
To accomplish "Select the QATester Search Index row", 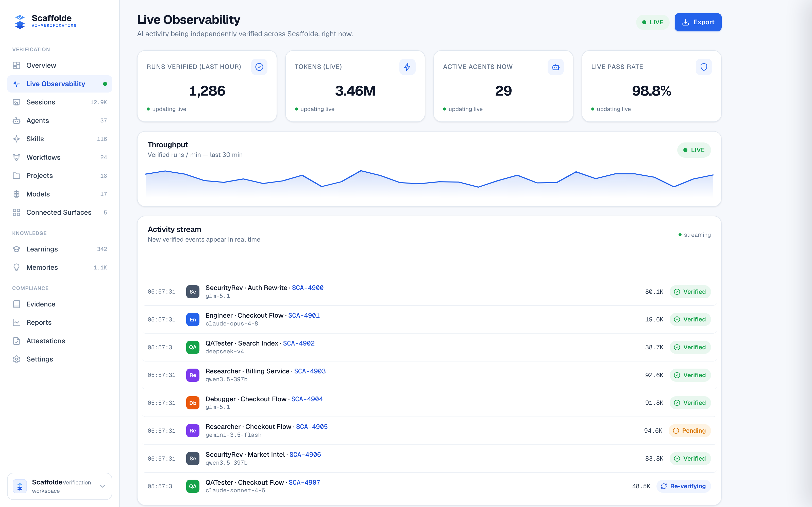I will 429,347.
